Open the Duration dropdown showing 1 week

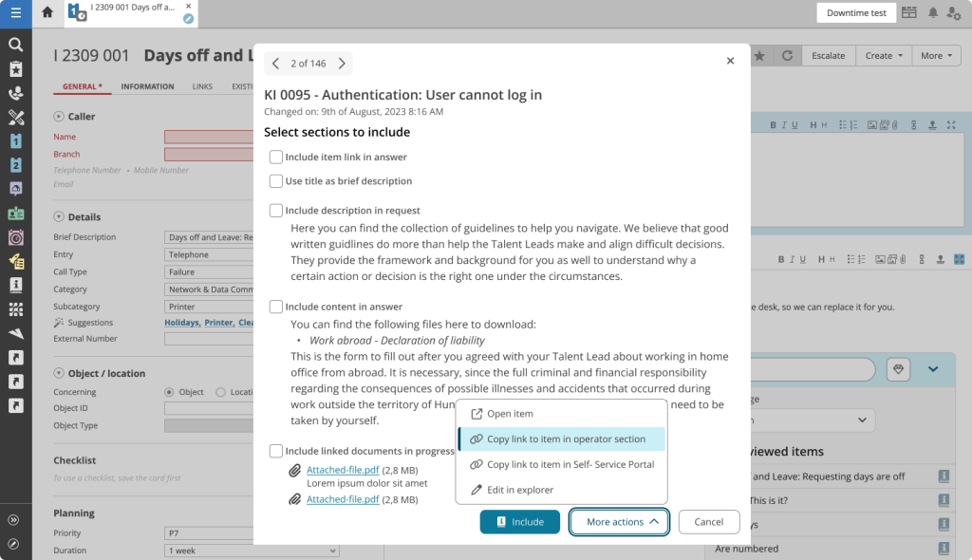pos(251,551)
